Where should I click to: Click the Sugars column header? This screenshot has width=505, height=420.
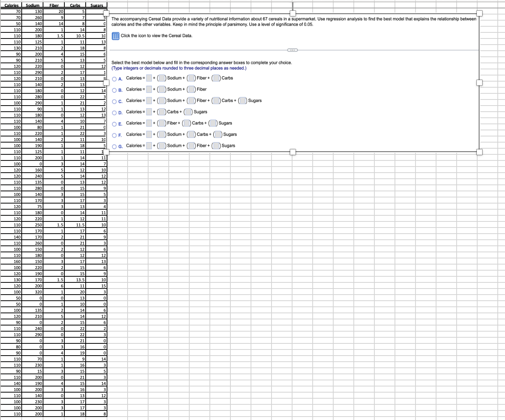coord(97,5)
